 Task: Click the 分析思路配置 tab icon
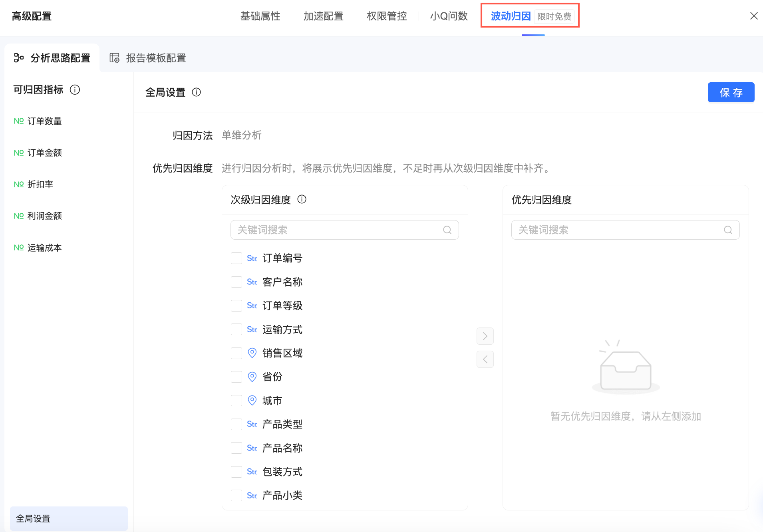tap(19, 58)
